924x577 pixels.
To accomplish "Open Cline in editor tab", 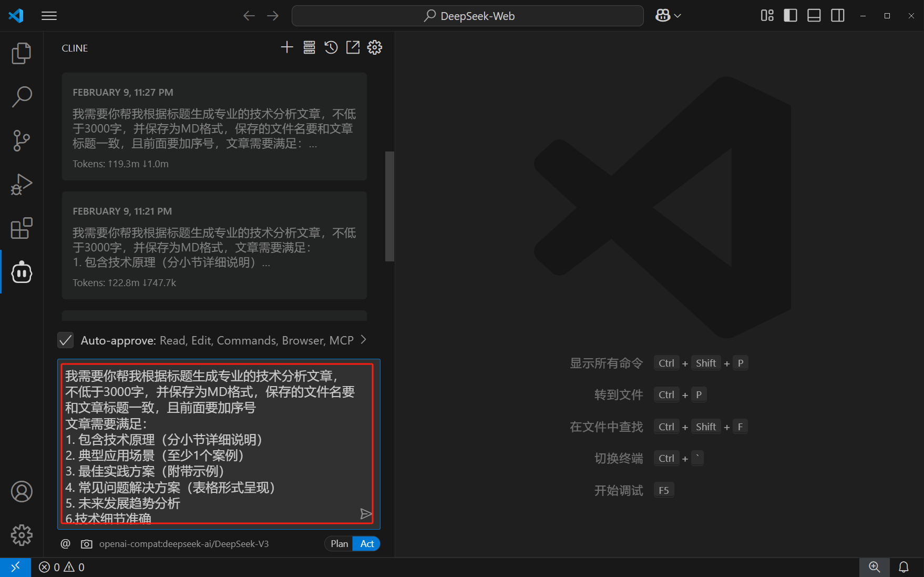I will (x=353, y=47).
